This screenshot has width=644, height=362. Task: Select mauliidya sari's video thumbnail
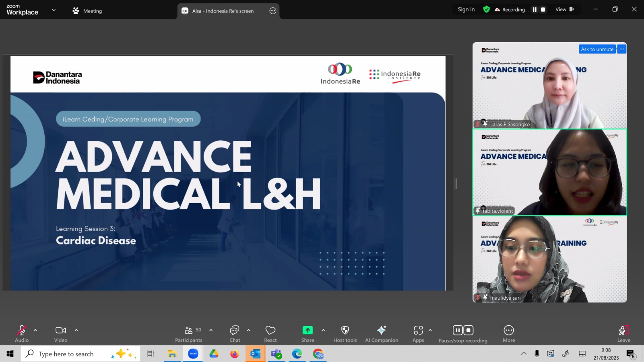click(549, 259)
